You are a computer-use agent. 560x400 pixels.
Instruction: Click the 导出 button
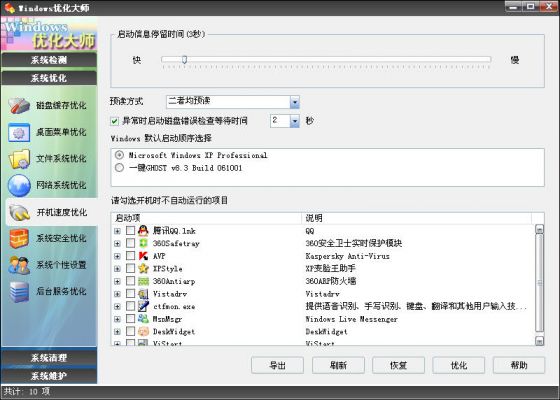(x=278, y=365)
